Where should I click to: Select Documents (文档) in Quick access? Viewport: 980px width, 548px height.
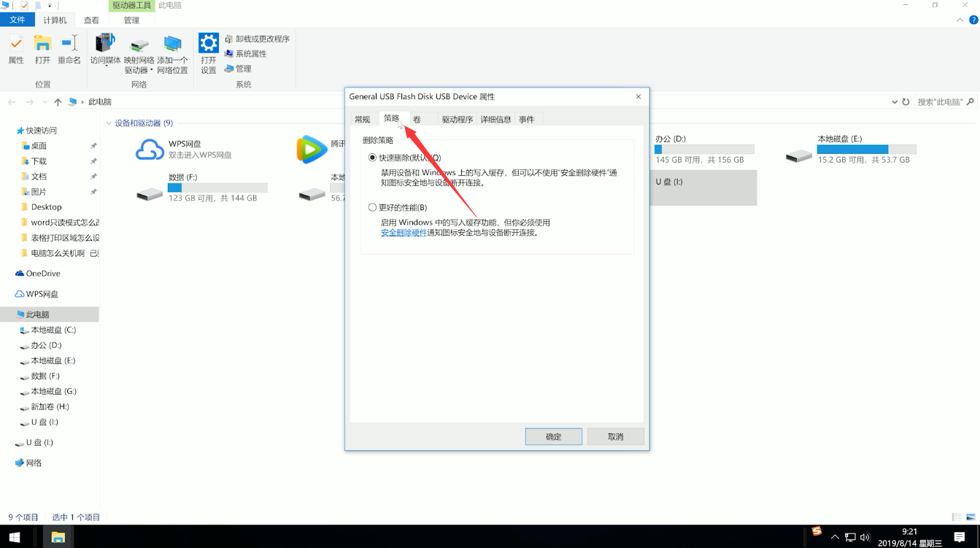[x=39, y=177]
